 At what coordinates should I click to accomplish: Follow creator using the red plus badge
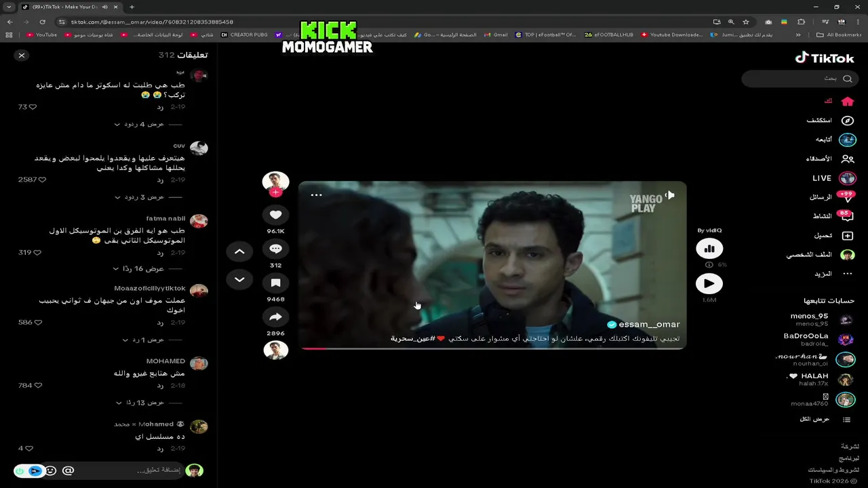click(x=275, y=192)
